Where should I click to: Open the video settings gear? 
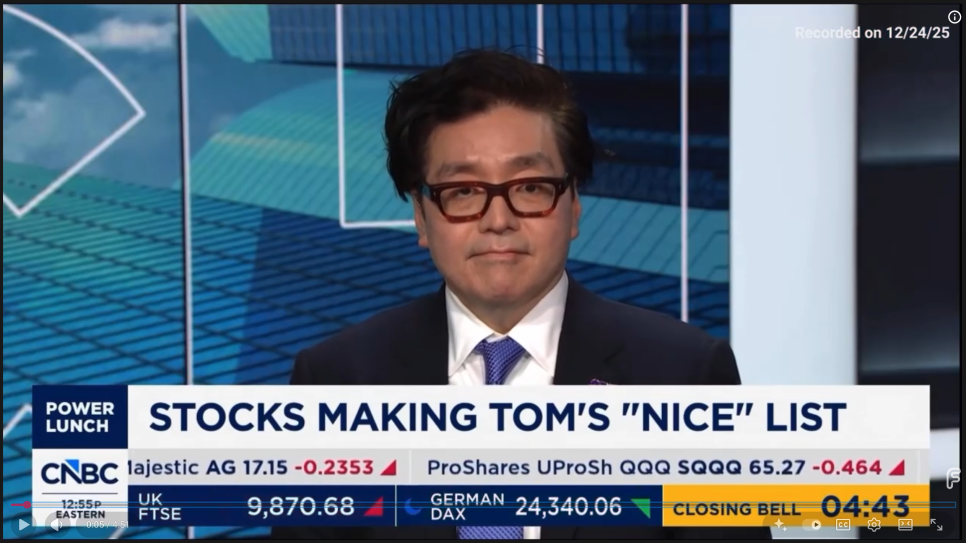874,525
